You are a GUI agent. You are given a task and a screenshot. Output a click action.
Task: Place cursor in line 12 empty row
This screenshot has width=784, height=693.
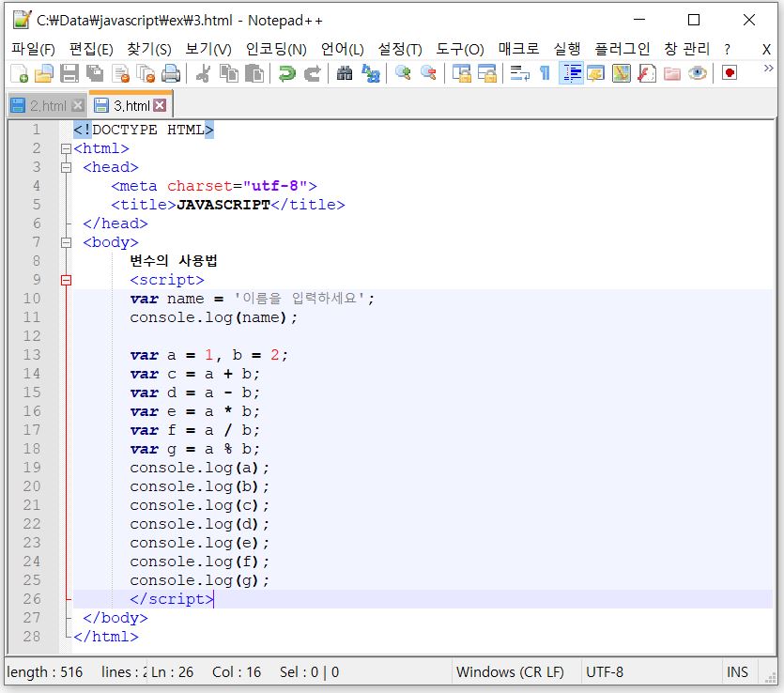coord(423,336)
